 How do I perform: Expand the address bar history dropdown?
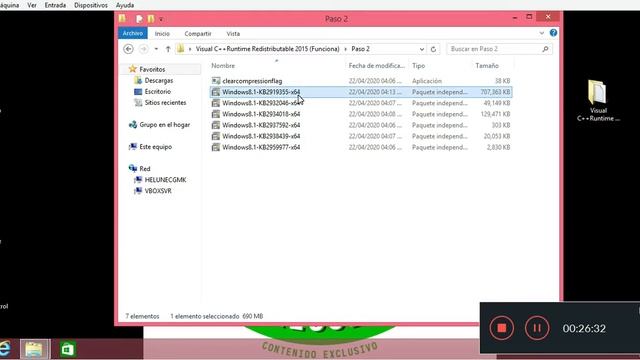(422, 49)
